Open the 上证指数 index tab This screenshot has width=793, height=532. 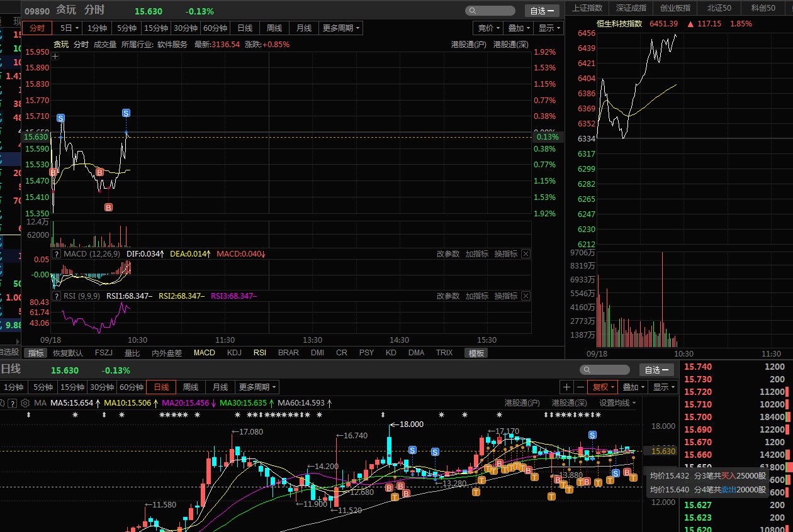click(x=587, y=8)
